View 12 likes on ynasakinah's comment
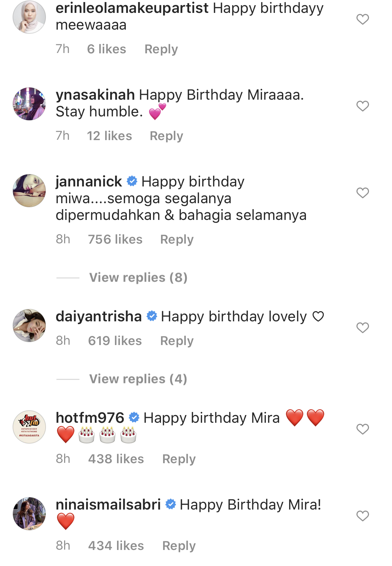Viewport: 392px width, 566px height. tap(109, 136)
